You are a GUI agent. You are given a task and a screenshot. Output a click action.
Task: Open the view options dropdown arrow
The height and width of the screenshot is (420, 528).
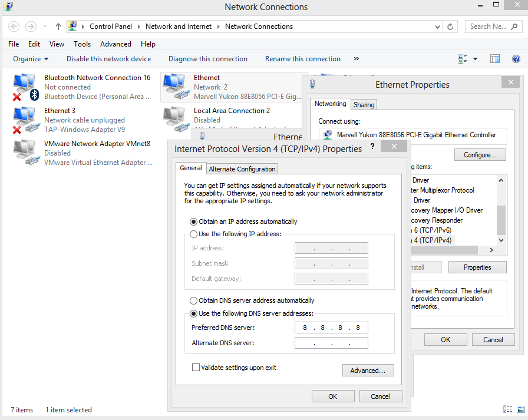[475, 59]
